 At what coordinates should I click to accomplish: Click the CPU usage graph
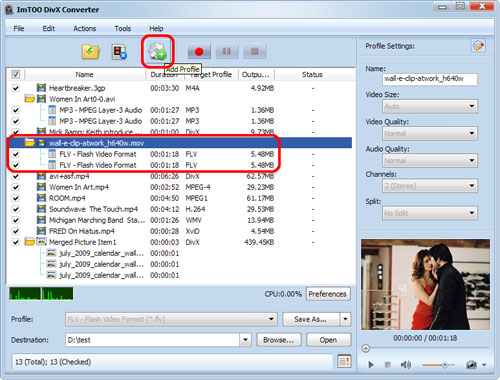pos(41,294)
